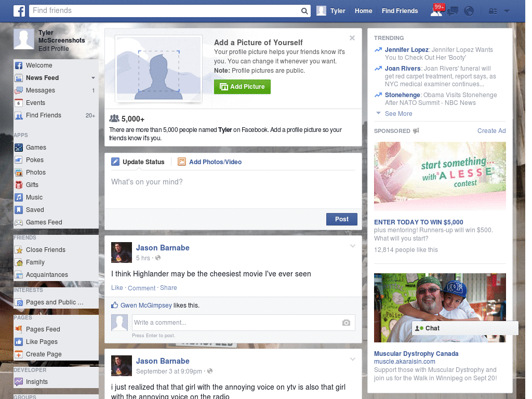Open Tyler profile in top bar

331,11
